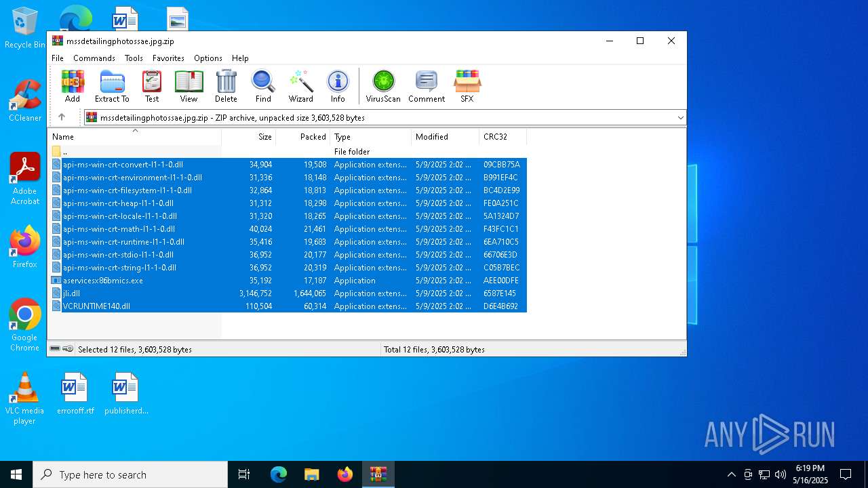The width and height of the screenshot is (868, 488).
Task: Click the volume speaker tray icon
Action: [x=781, y=474]
